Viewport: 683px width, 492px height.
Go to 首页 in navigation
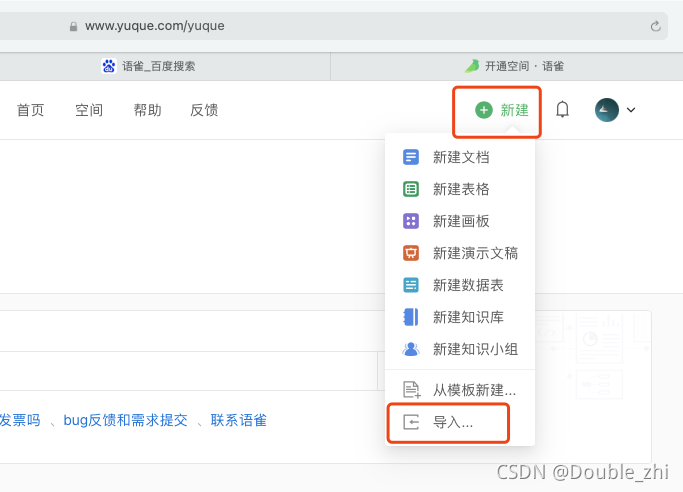(30, 110)
